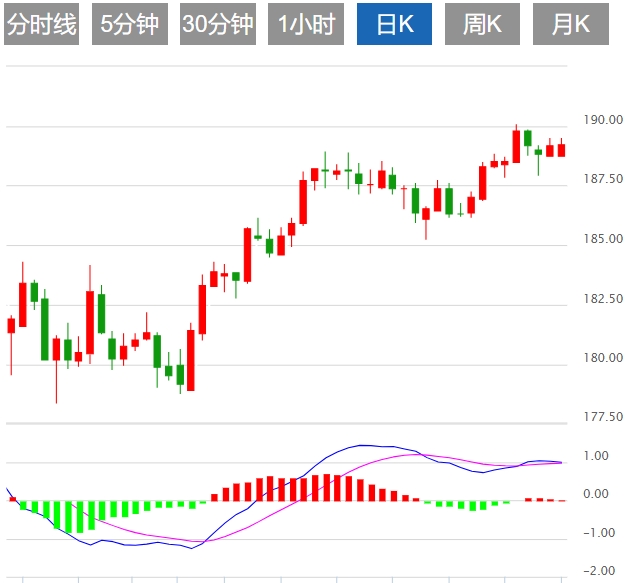This screenshot has width=637, height=583.
Task: Click the 185.00 price axis label
Action: tap(603, 238)
